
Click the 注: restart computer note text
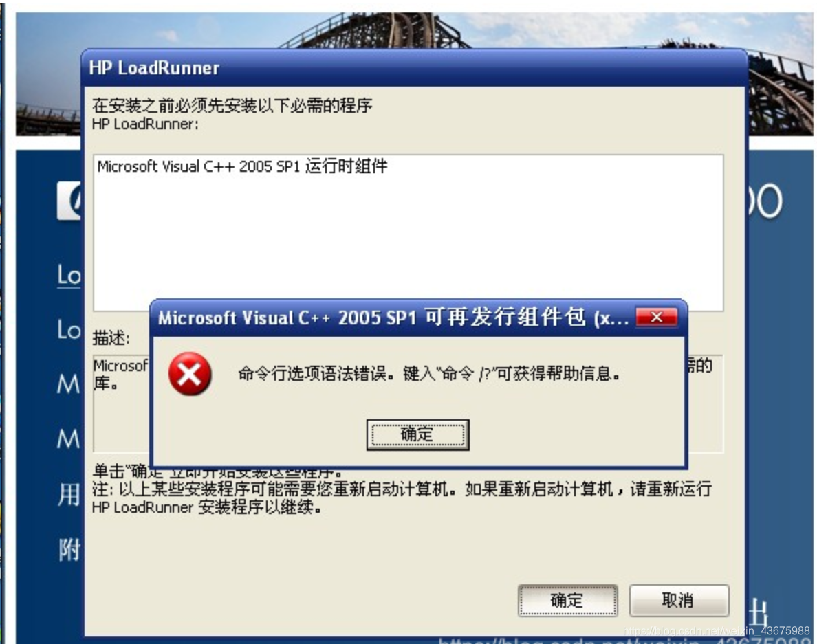[x=402, y=498]
